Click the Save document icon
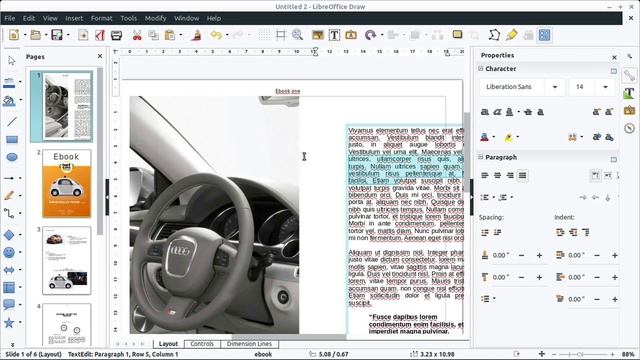 (57, 35)
